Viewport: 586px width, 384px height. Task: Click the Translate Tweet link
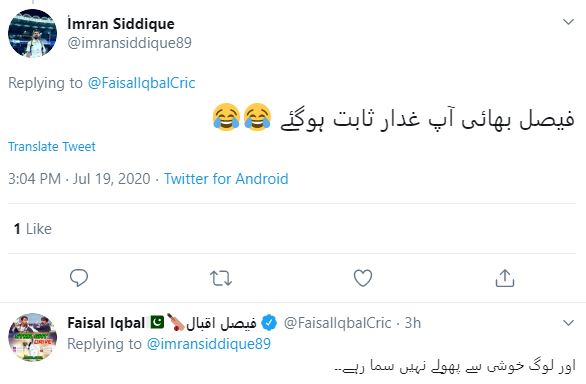[x=52, y=147]
